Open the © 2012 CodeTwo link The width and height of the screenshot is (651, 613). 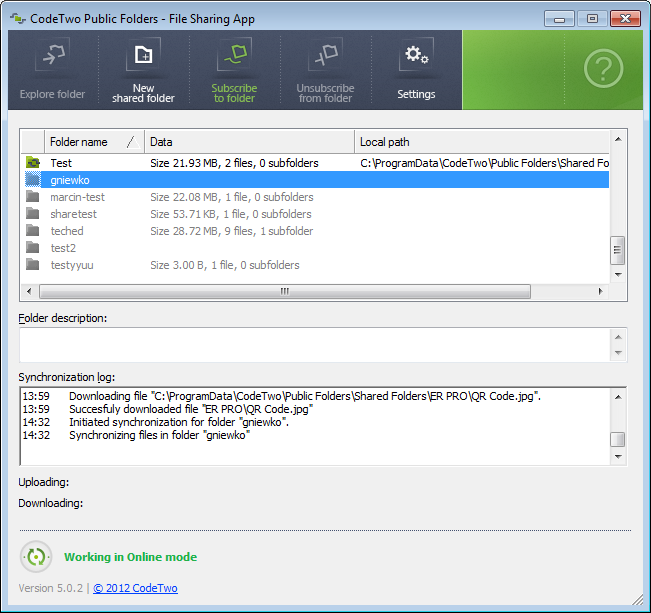135,588
